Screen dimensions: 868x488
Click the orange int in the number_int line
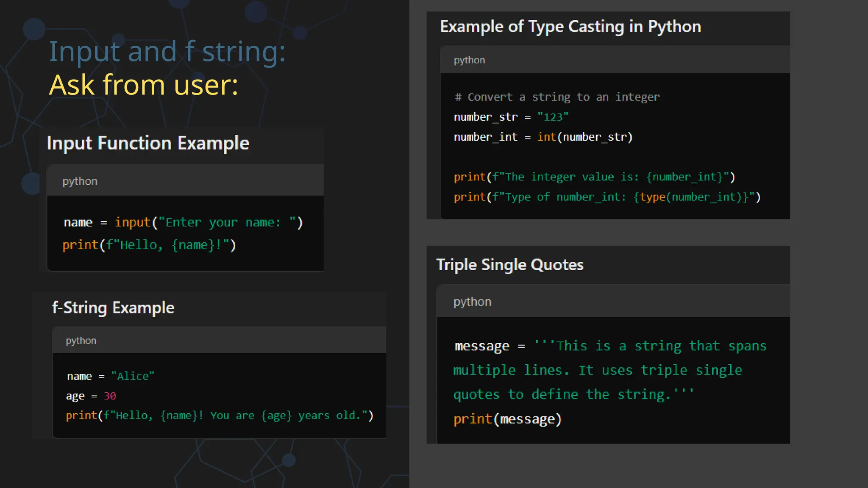coord(546,137)
